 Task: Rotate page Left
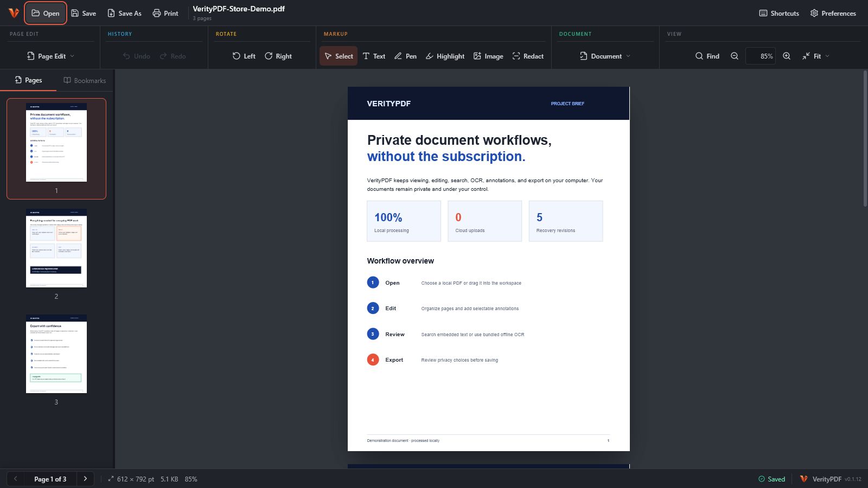point(244,56)
